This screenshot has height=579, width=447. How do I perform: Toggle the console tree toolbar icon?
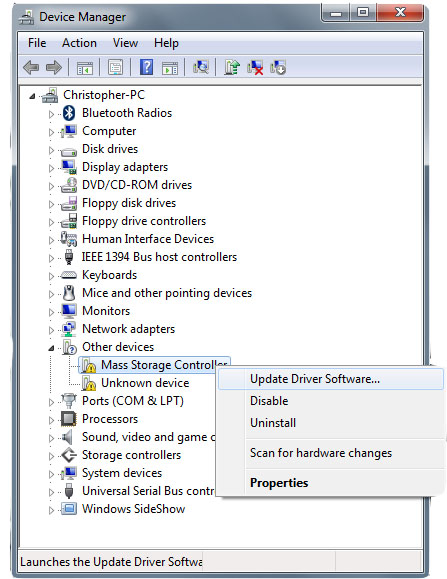85,68
